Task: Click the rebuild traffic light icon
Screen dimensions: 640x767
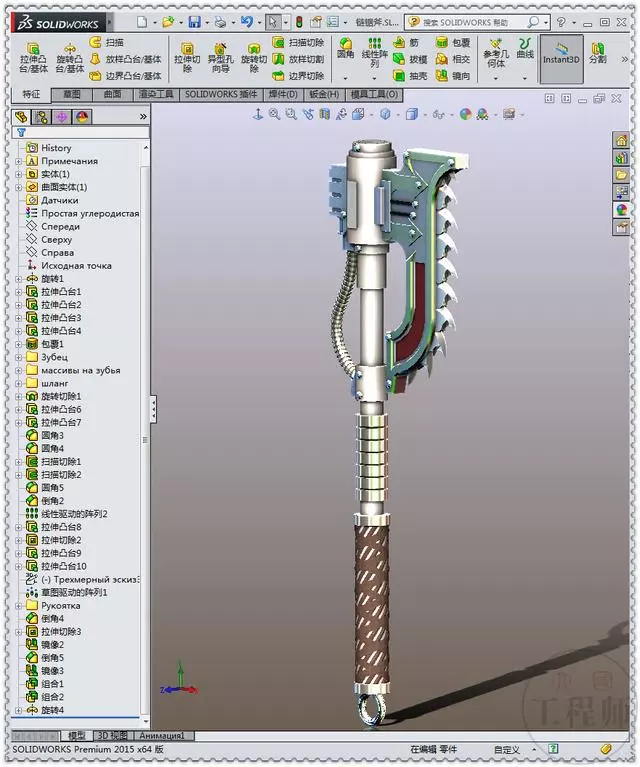Action: (x=299, y=22)
